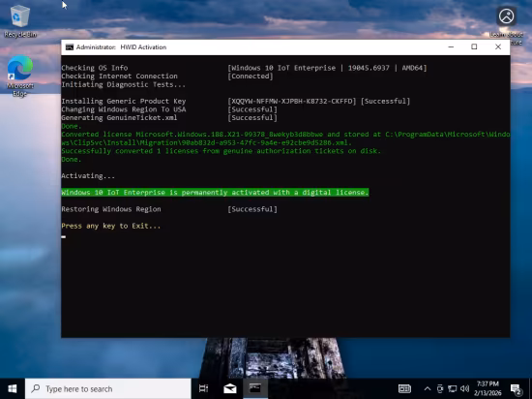Screen dimensions: 532x399
Task: Click the Restoring Windows Region line
Action: 111,209
